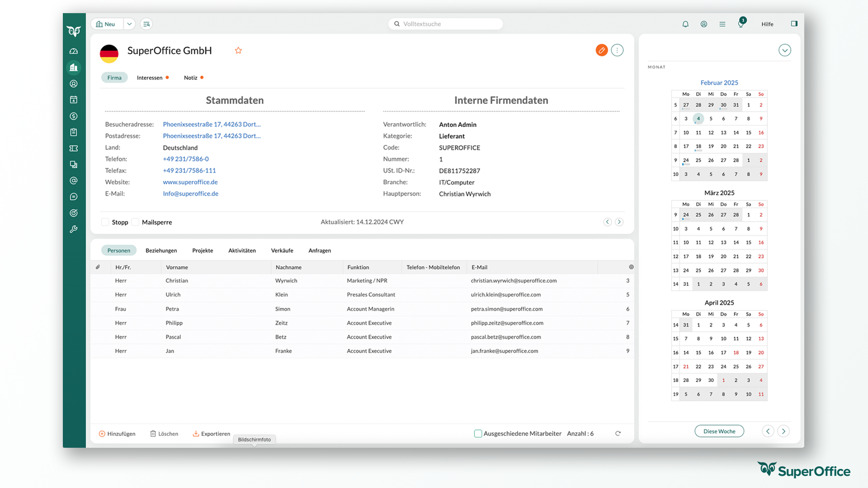Refresh the persons list

pyautogui.click(x=618, y=433)
